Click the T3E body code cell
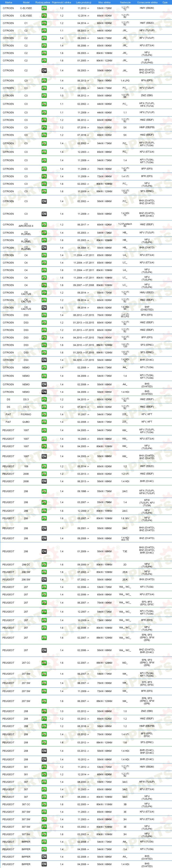This screenshot has height=868, width=172. 125,552
